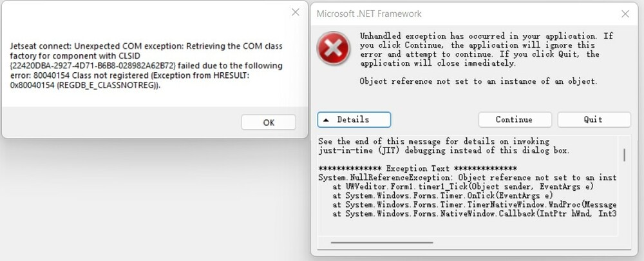The height and width of the screenshot is (261, 644).
Task: Click the 'Unhandled exception has occurred' text
Action: (479, 50)
